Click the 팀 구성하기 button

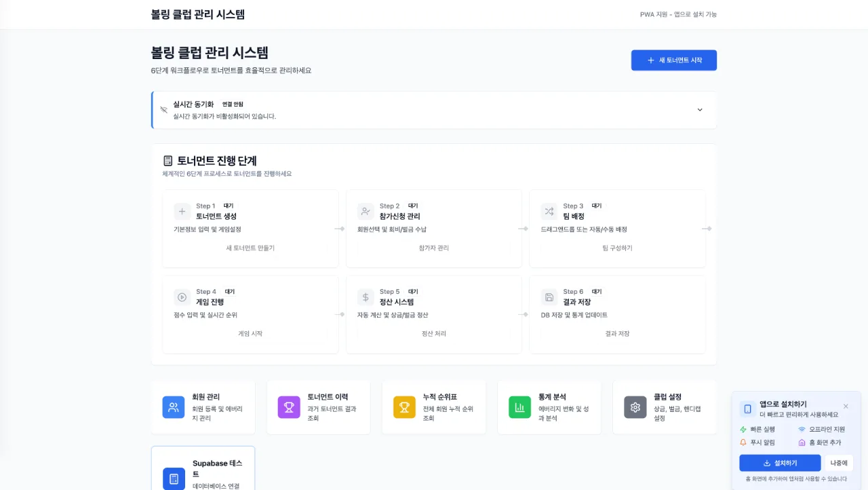617,248
